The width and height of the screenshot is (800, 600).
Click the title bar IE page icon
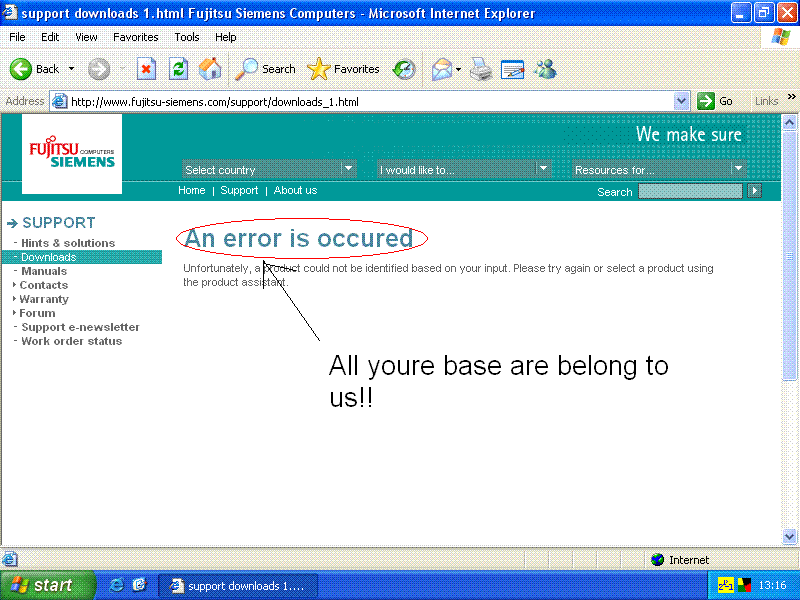pos(10,11)
